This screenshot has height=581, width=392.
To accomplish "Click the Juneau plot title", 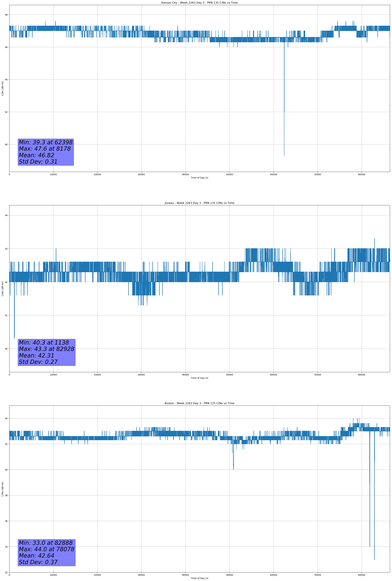I will point(199,203).
